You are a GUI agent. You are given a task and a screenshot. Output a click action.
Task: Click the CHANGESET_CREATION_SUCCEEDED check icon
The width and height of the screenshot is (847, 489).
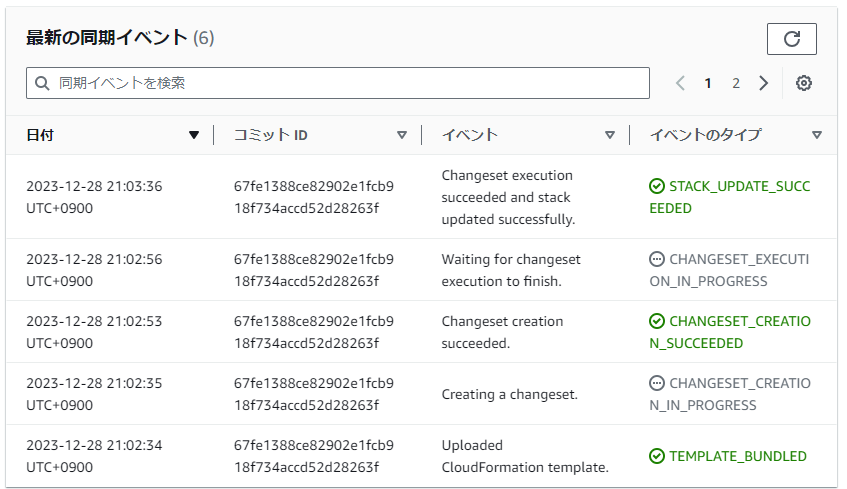click(x=656, y=321)
